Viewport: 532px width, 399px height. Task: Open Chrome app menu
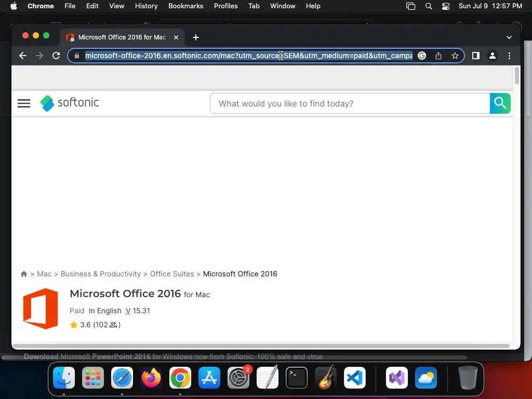pos(41,6)
